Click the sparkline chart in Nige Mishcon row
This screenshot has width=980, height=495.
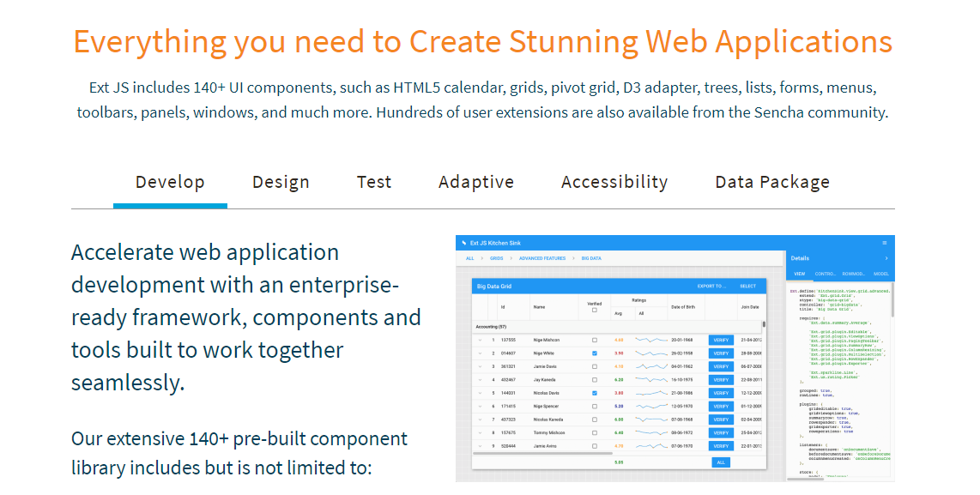(651, 340)
